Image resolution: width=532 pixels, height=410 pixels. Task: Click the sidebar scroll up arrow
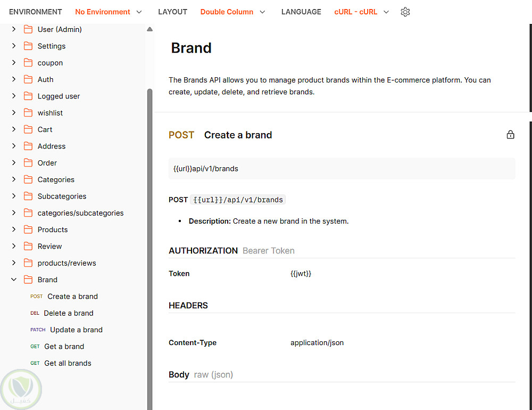(149, 29)
